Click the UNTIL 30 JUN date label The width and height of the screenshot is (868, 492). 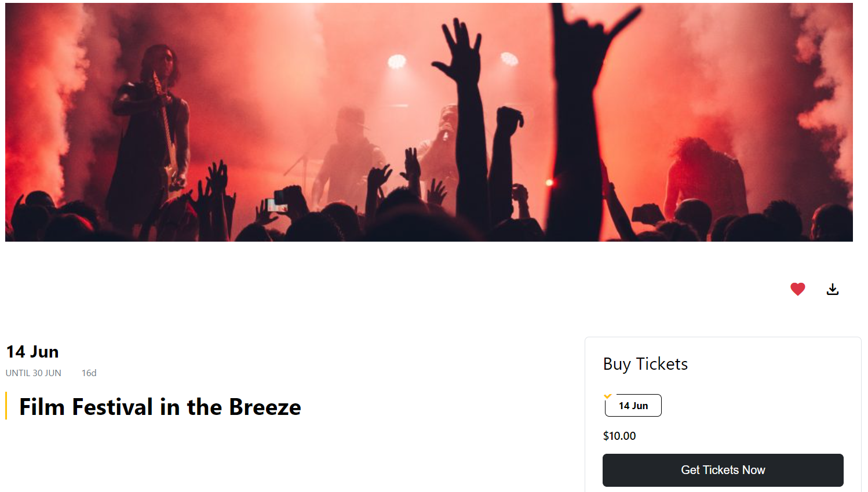pos(33,373)
